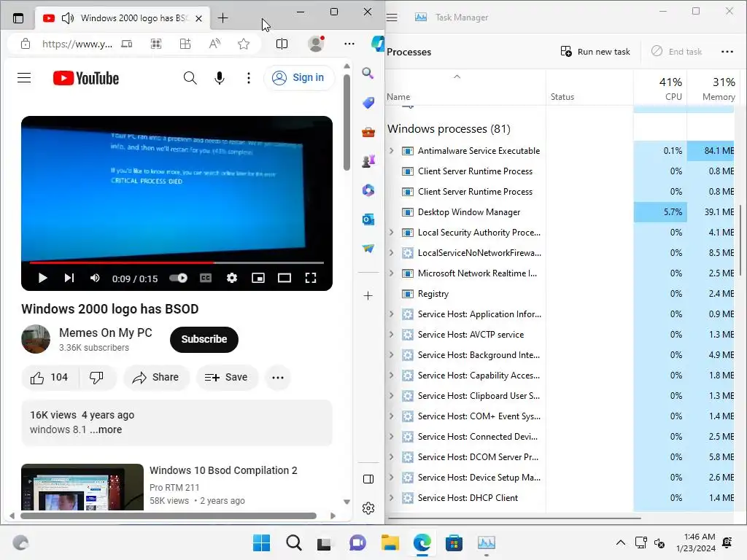Dislike the video

pyautogui.click(x=97, y=378)
